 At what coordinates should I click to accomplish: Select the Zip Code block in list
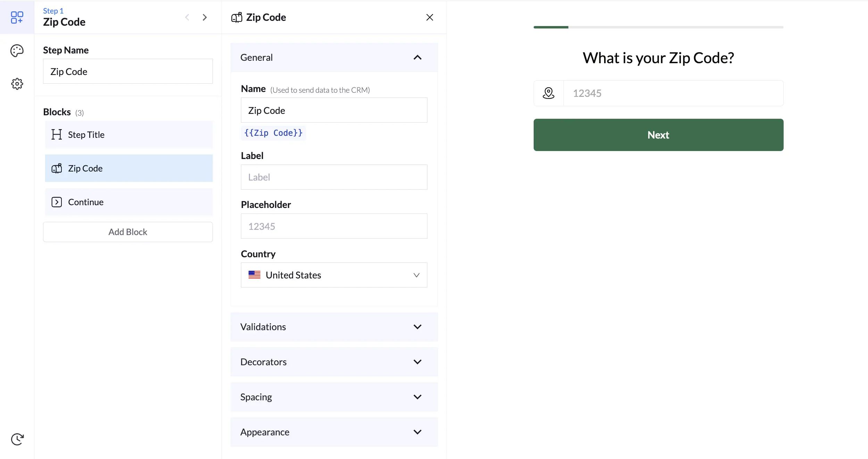tap(129, 168)
